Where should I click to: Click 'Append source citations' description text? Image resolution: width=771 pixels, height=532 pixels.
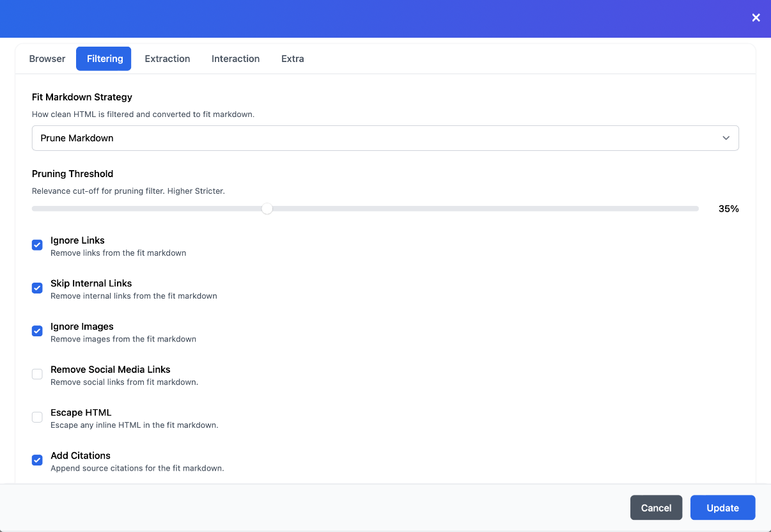[137, 468]
